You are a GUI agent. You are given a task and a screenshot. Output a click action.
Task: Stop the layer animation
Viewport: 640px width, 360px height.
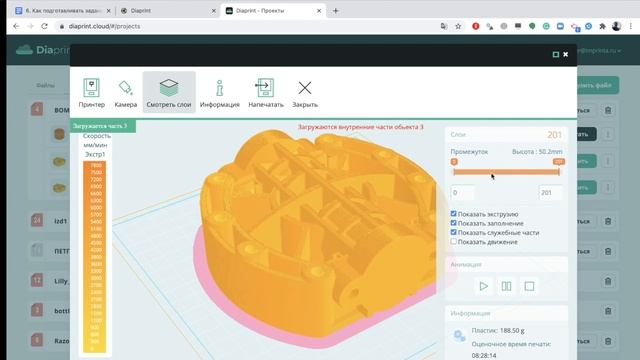click(x=529, y=286)
